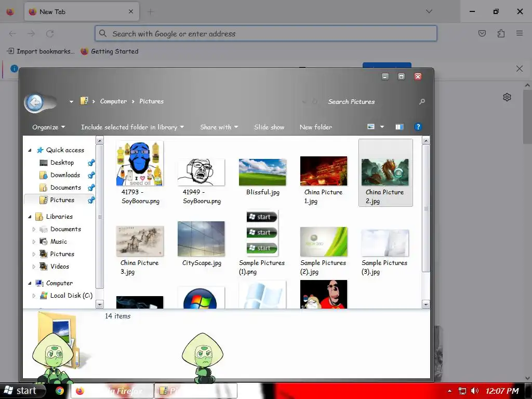Expand the Pictures library

click(x=34, y=254)
